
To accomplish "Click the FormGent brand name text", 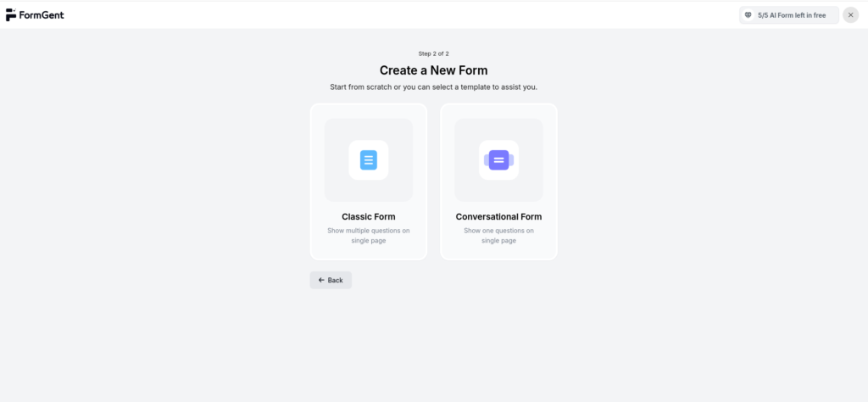I will (x=42, y=15).
